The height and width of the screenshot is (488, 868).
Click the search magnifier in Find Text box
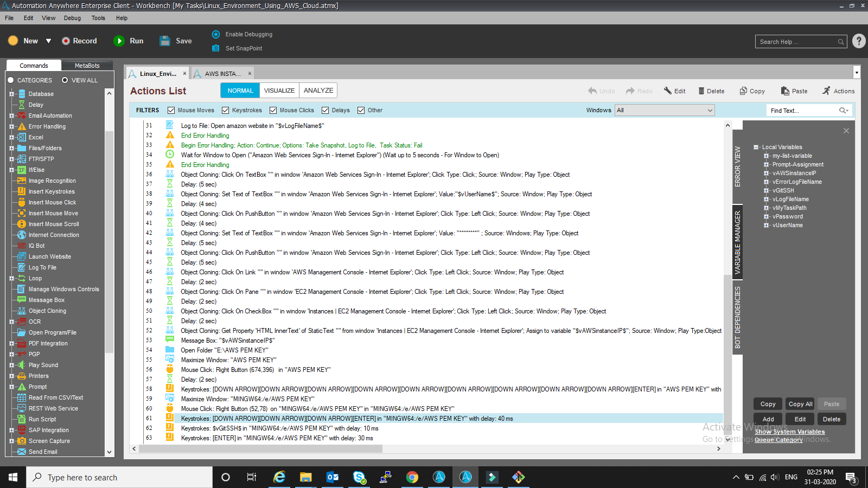tap(843, 110)
